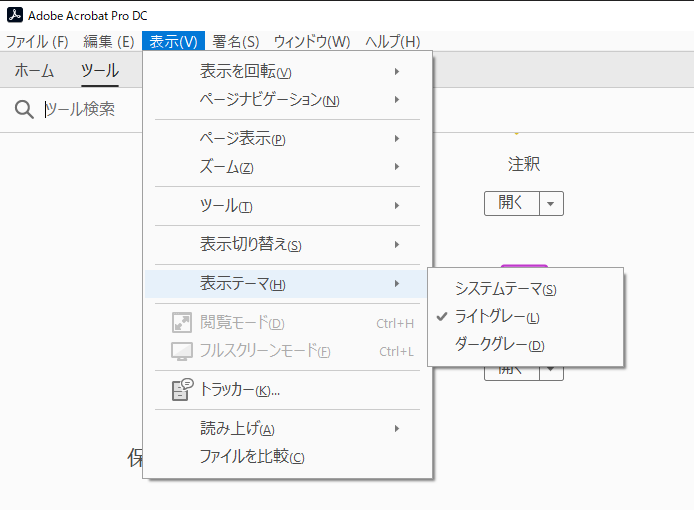Choose ズーム(Z) menu item
Screen dimensions: 694x510
click(287, 166)
